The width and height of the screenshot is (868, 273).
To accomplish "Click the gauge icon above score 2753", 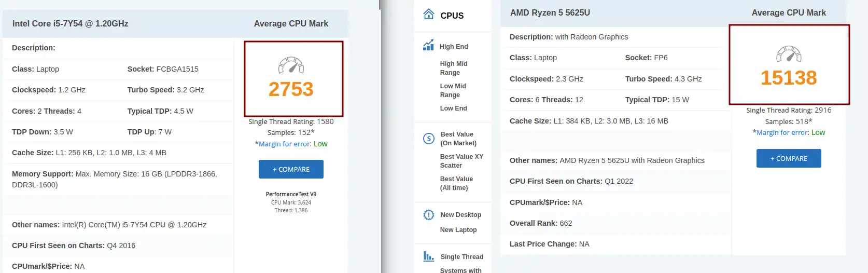I will coord(291,65).
